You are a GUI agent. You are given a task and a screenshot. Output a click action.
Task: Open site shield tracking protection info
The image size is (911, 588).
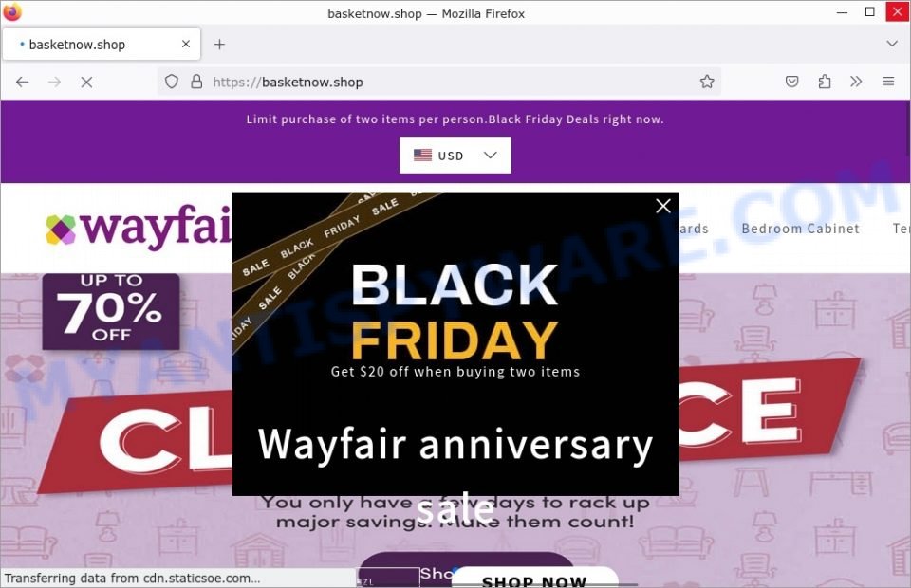(x=172, y=82)
